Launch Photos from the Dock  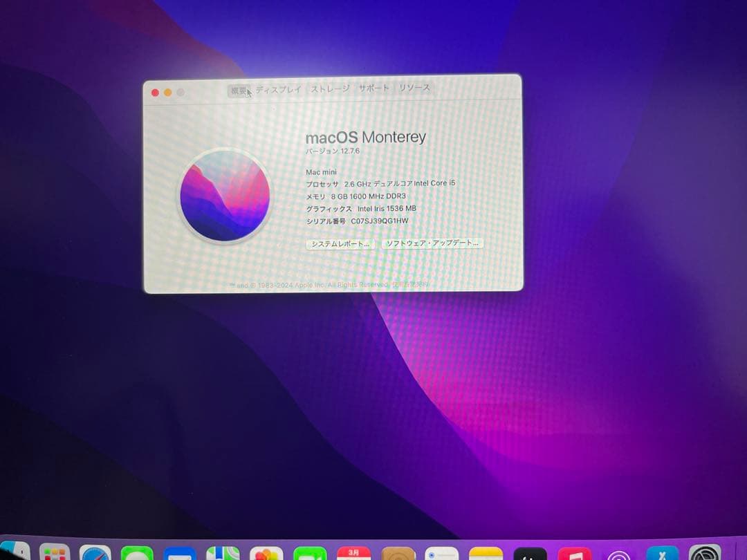tap(266, 553)
